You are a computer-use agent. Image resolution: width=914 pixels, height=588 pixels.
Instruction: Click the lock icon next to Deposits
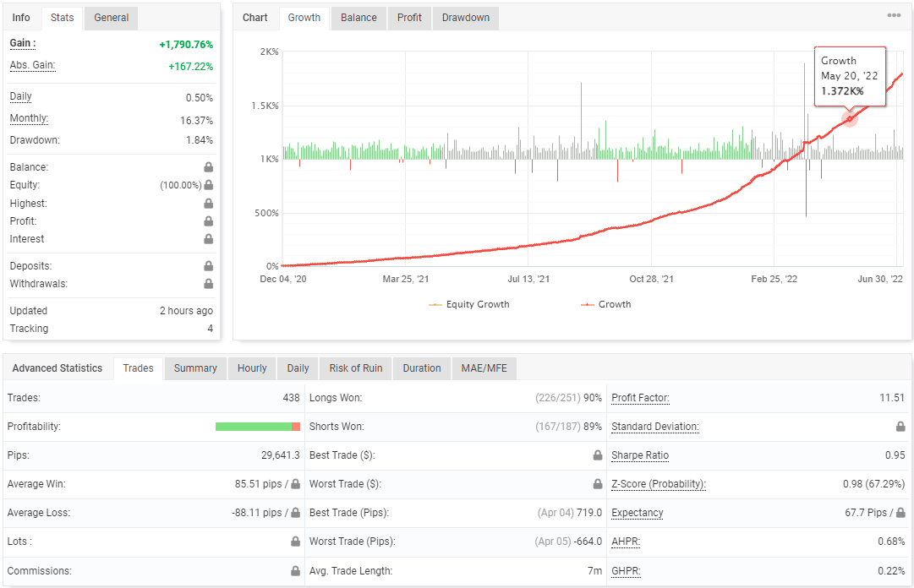point(207,265)
